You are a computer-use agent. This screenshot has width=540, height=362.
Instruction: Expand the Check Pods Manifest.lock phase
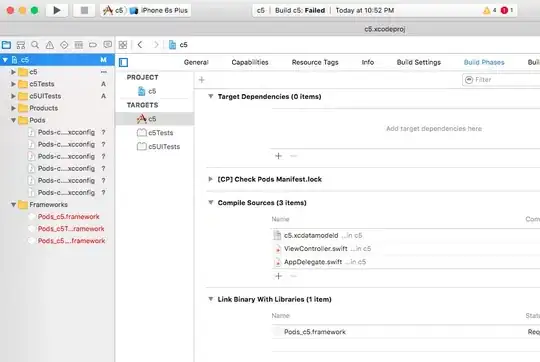[x=210, y=179]
